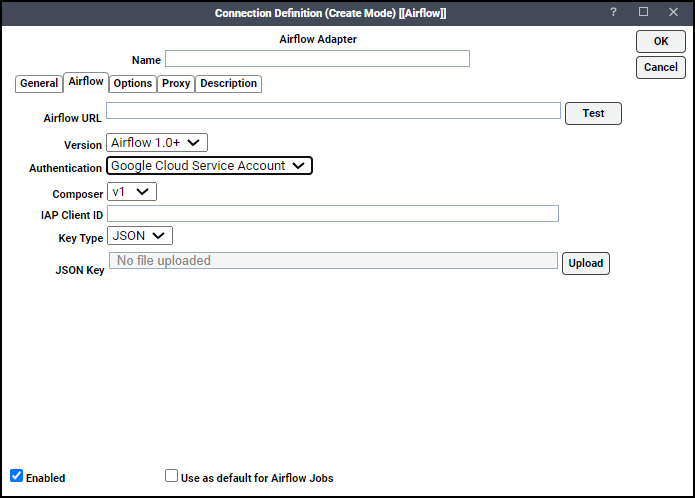Image resolution: width=695 pixels, height=498 pixels.
Task: Test the Airflow URL connection
Action: coord(593,113)
